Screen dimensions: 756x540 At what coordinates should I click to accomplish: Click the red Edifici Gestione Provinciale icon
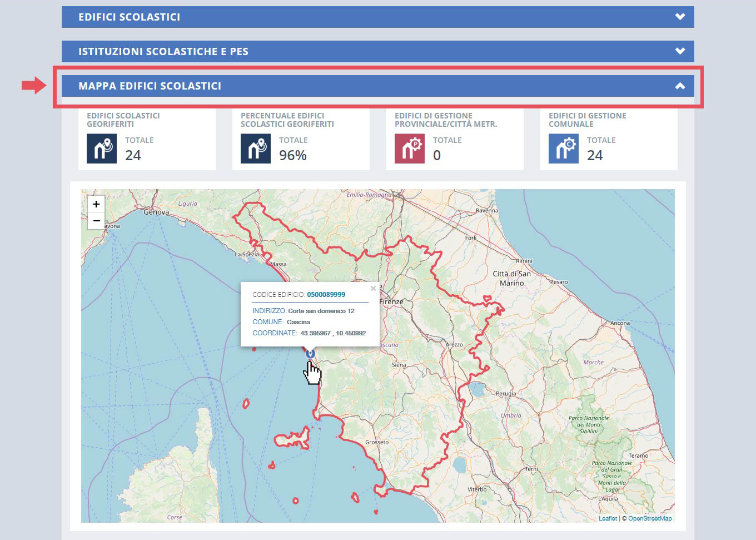[409, 148]
